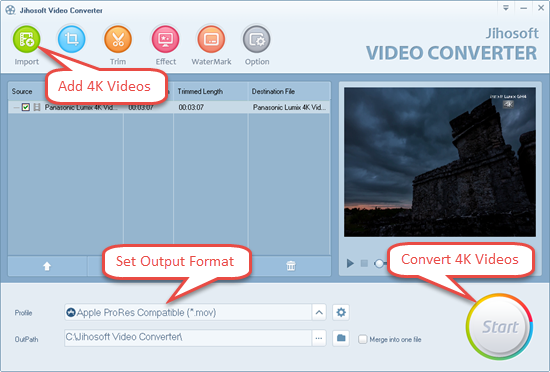Click the Destination File Panasonic Lumix cell
The image size is (550, 372).
pos(289,107)
